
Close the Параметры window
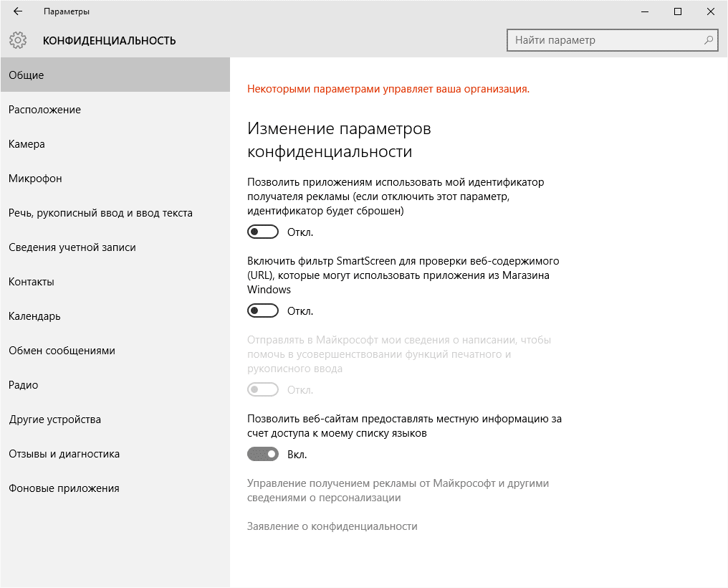pyautogui.click(x=710, y=11)
